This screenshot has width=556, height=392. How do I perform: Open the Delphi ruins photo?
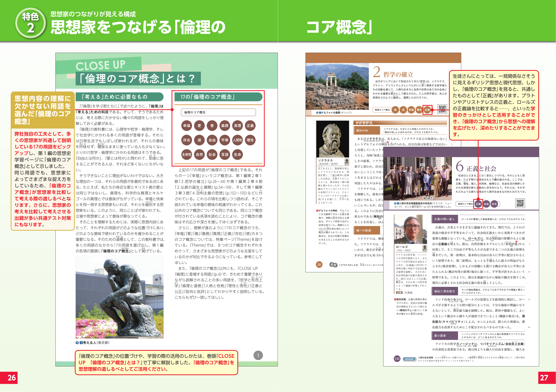337,87
